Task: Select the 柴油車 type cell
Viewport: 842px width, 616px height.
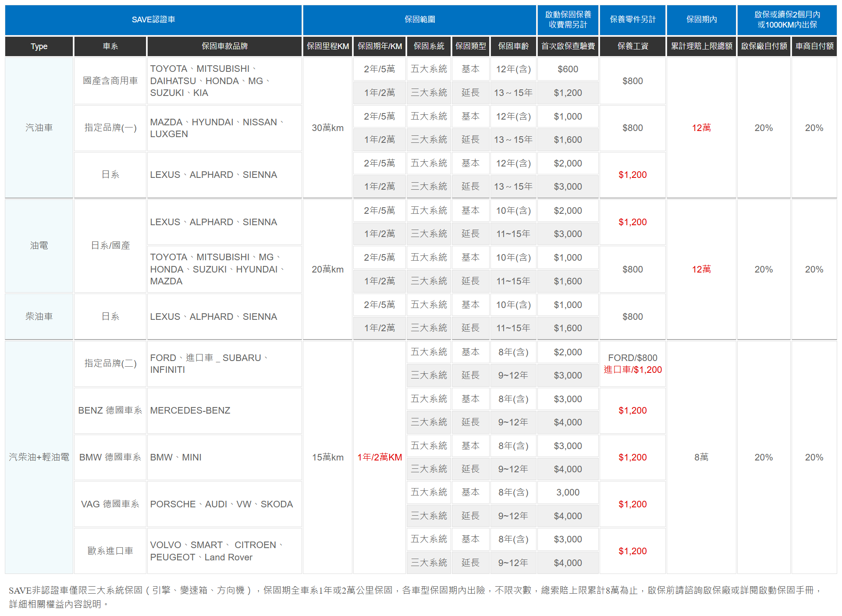Action: coord(39,317)
